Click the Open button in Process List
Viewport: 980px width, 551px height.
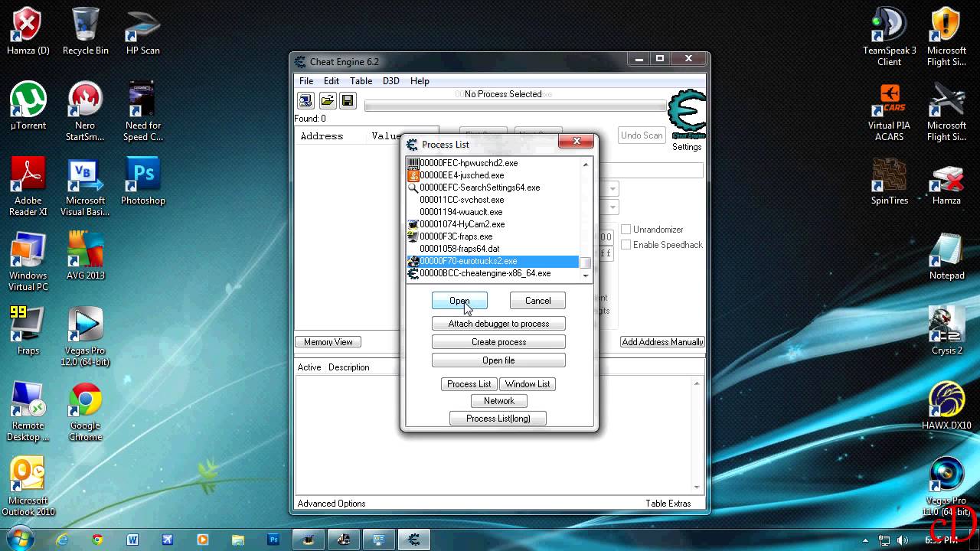[x=459, y=301]
